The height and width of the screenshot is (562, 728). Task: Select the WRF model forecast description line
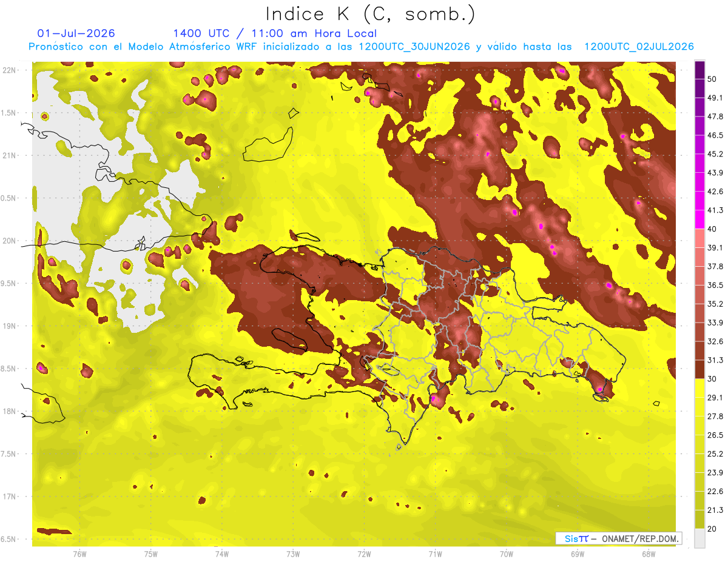coord(361,47)
